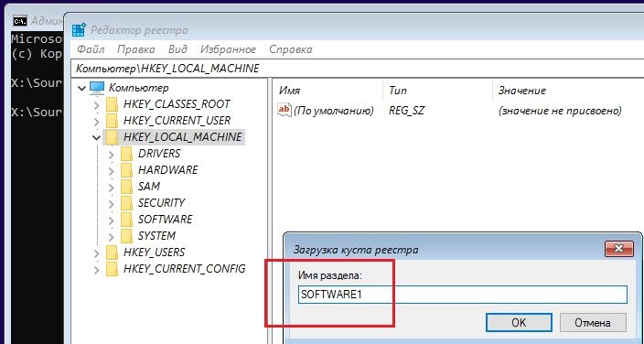Open the Справка menu
This screenshot has height=344, width=644.
[290, 49]
